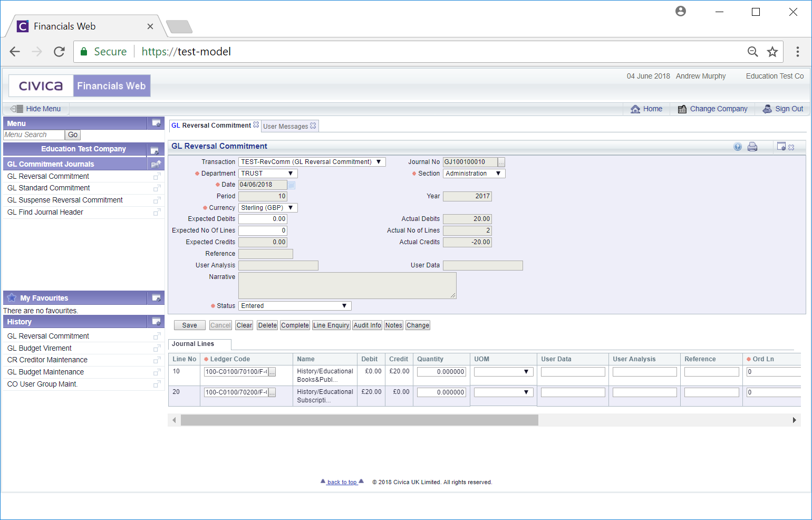This screenshot has height=520, width=812.
Task: Expand the Status dropdown showing Entered
Action: 294,306
